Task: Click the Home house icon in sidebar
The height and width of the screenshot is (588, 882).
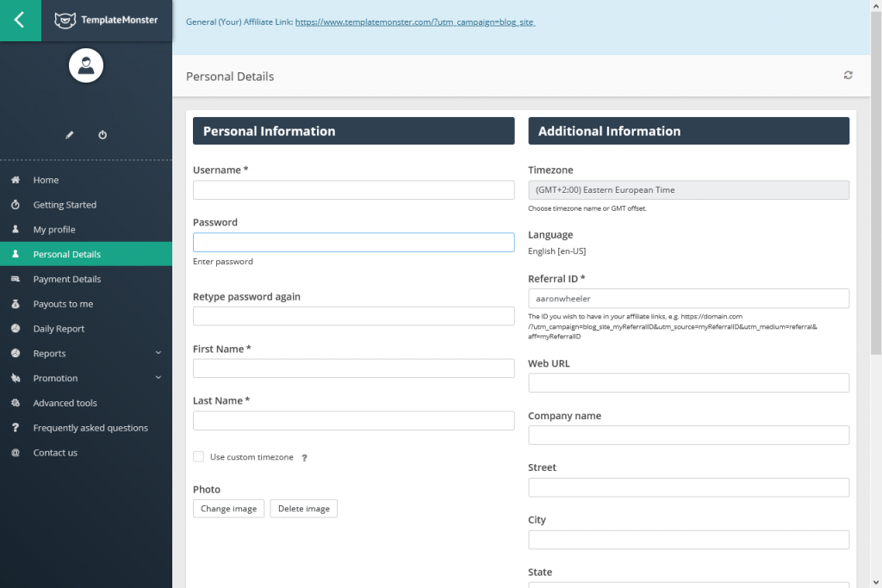Action: pyautogui.click(x=16, y=180)
